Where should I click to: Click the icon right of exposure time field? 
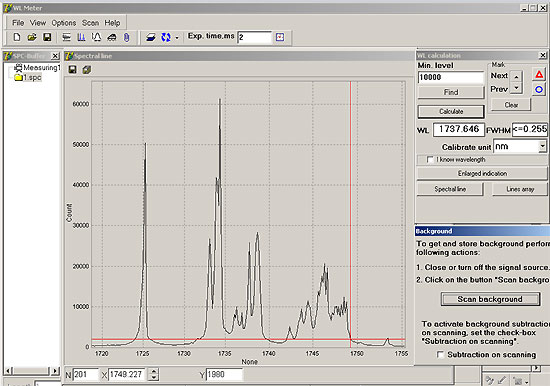coord(280,37)
